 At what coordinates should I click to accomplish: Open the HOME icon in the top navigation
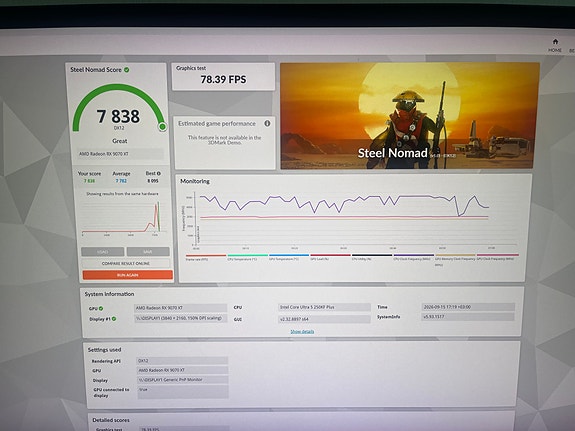tap(555, 45)
